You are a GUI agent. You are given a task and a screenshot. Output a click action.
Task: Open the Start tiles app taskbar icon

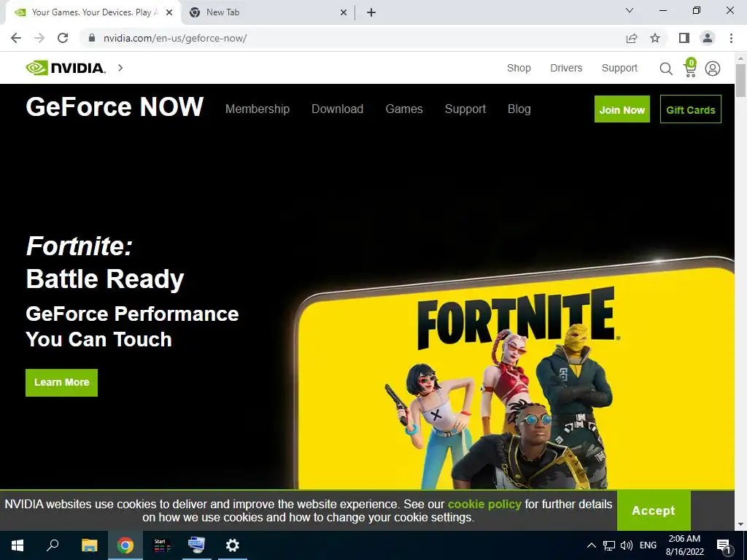[161, 545]
